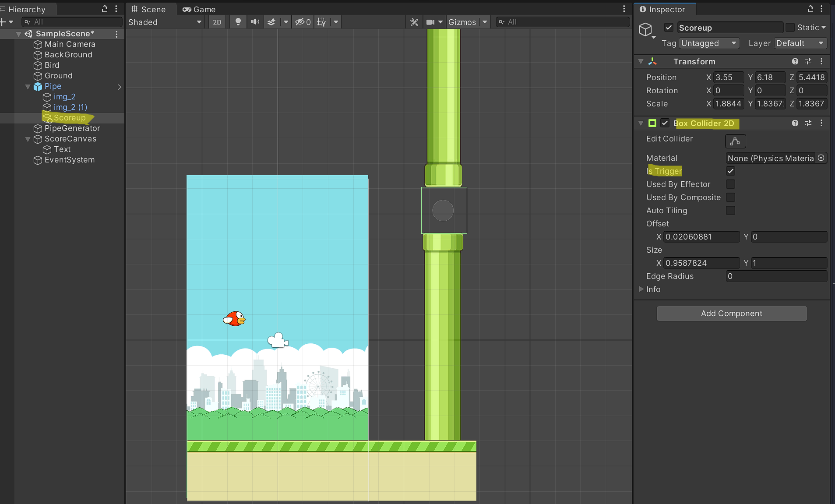Check the Static checkbox for Scoreup
The height and width of the screenshot is (504, 835).
[790, 28]
